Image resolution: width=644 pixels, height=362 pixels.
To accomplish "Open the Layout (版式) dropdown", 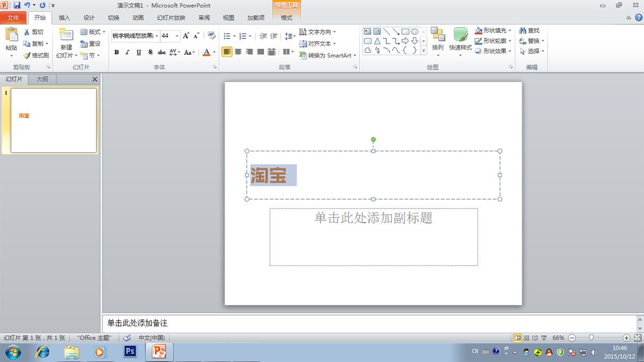I will pyautogui.click(x=93, y=32).
